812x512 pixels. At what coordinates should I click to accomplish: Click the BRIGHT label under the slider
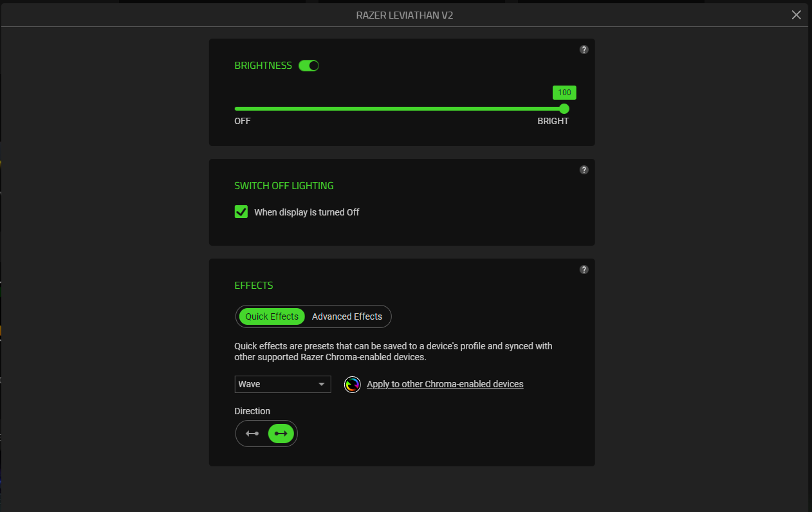point(553,121)
